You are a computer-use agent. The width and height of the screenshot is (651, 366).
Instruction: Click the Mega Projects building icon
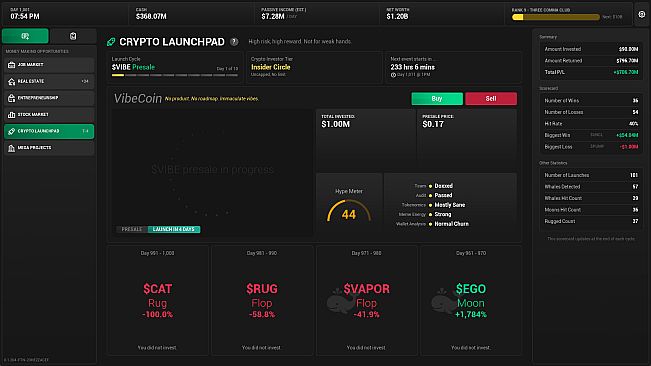pyautogui.click(x=12, y=148)
